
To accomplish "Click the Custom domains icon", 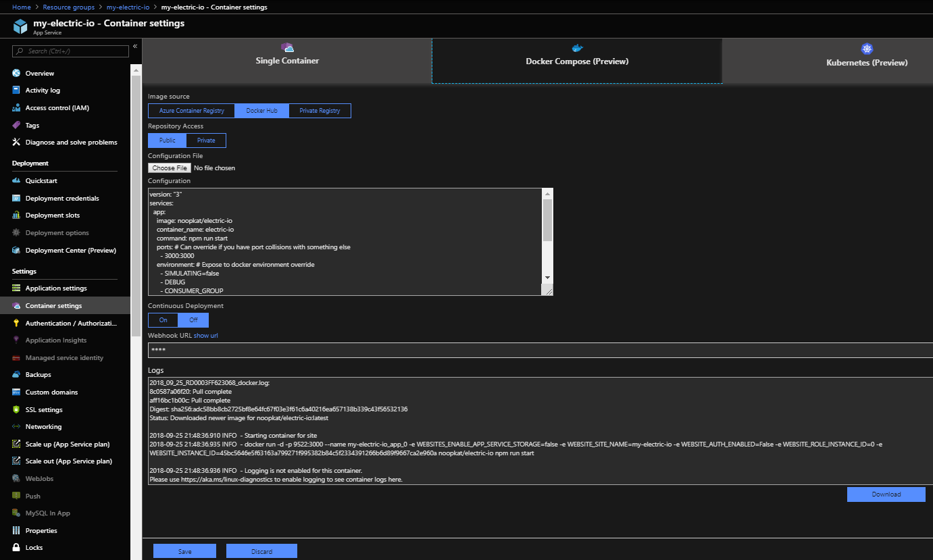I will click(16, 392).
